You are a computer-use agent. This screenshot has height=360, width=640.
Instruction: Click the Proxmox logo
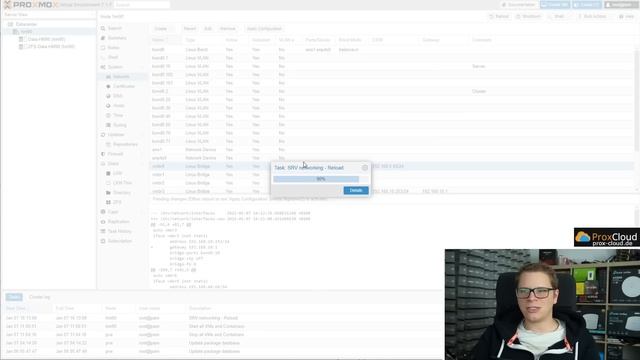[30, 5]
